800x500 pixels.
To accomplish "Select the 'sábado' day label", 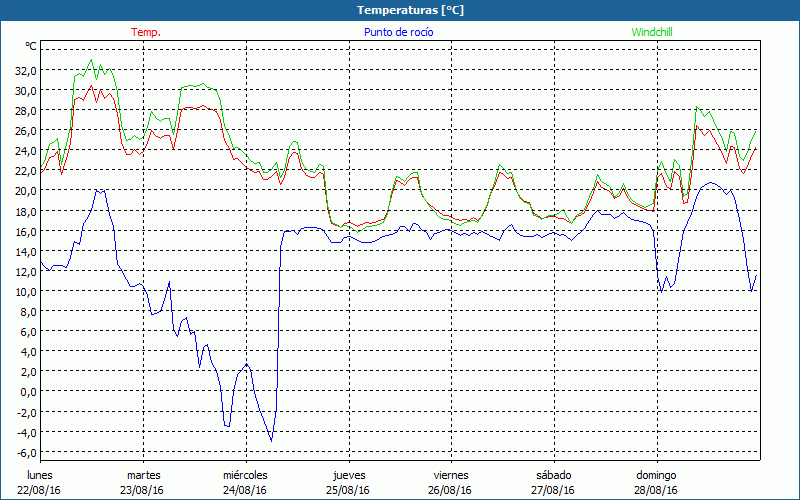I will [x=553, y=475].
